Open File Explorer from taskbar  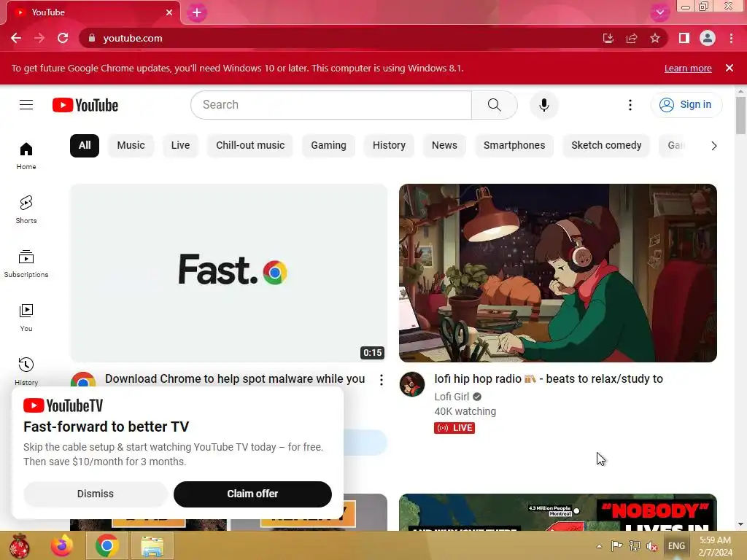pyautogui.click(x=152, y=545)
